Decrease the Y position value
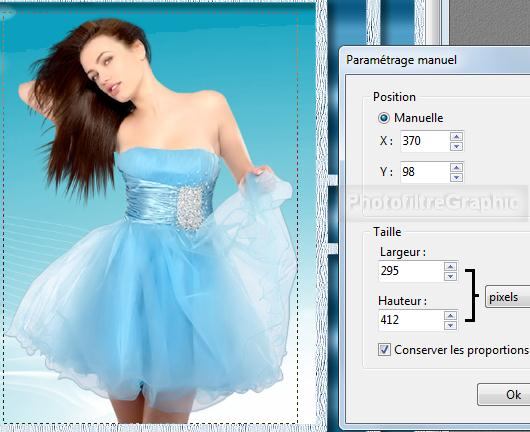This screenshot has height=432, width=530. (456, 177)
